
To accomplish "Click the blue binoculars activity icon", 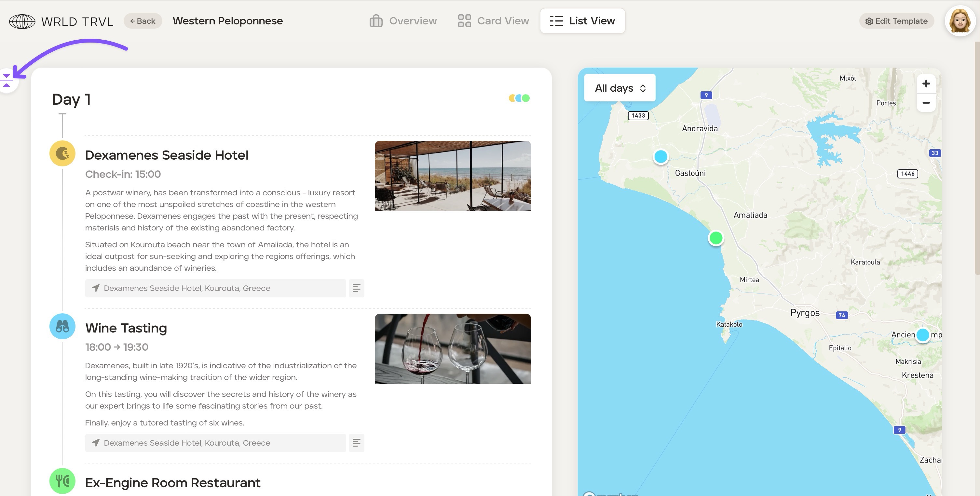I will (x=62, y=326).
